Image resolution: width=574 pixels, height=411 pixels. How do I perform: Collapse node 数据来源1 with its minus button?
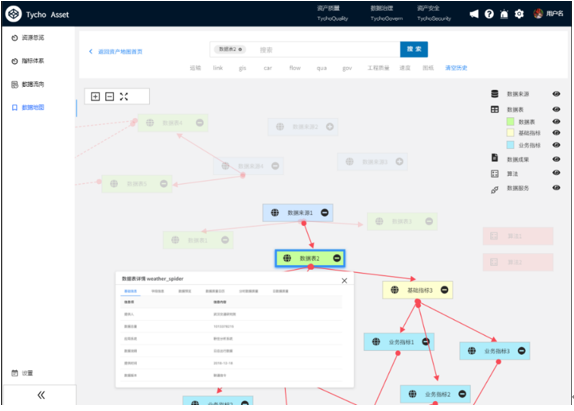(x=324, y=213)
